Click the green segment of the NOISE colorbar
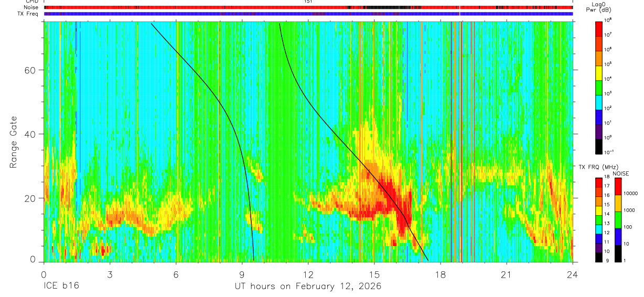The height and width of the screenshot is (297, 644). click(x=618, y=220)
